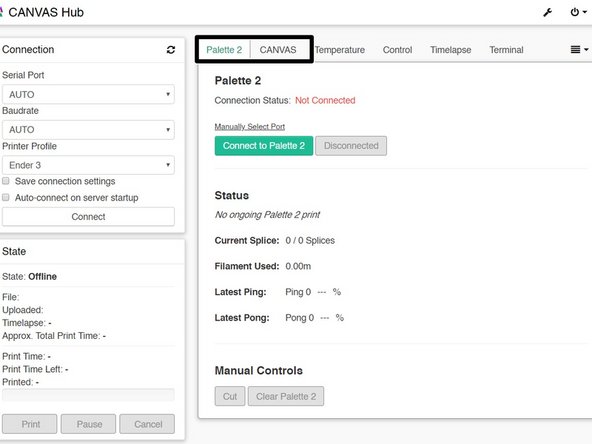Click the Connect button in Connection panel
592x444 pixels.
(88, 217)
